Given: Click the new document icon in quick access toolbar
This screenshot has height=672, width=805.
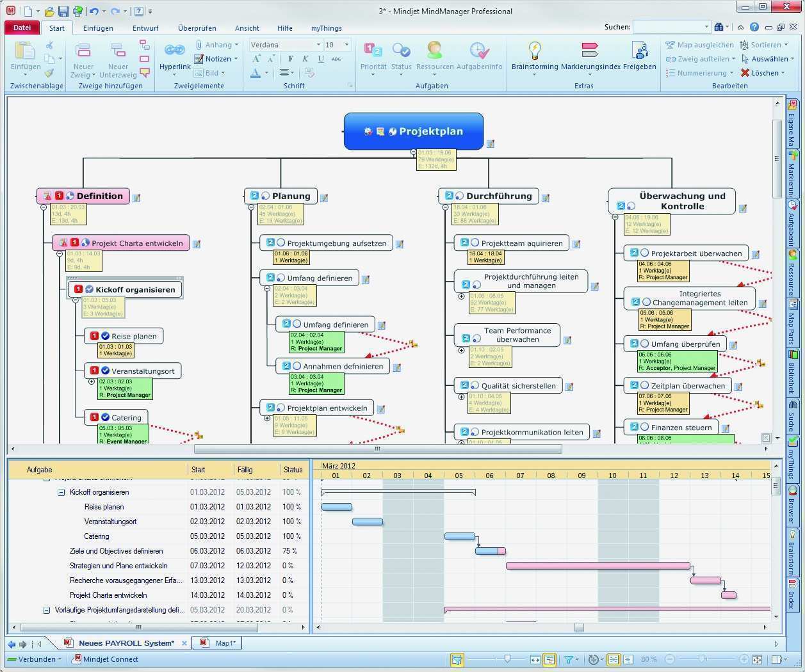Looking at the screenshot, I should point(28,12).
